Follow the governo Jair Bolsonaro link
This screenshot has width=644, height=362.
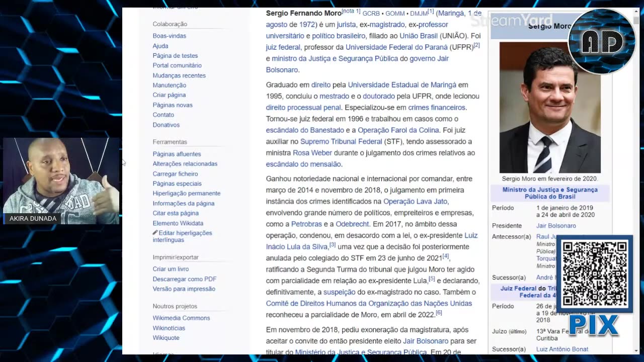point(357,64)
